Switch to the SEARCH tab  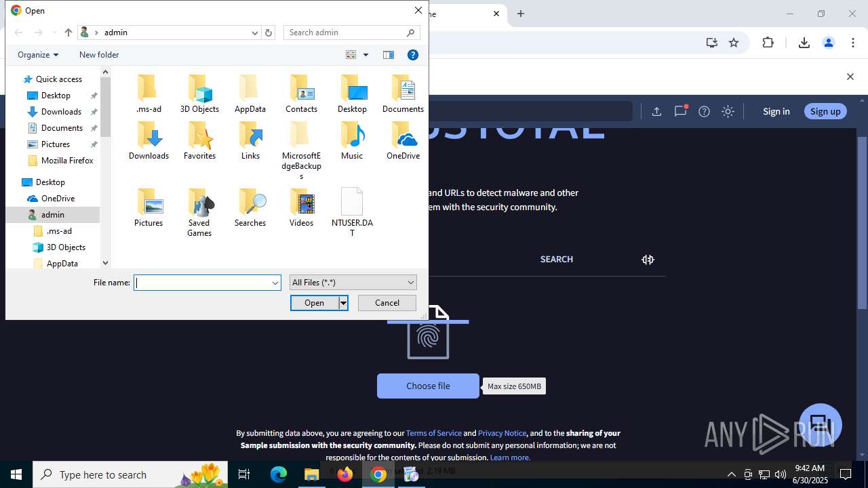557,260
